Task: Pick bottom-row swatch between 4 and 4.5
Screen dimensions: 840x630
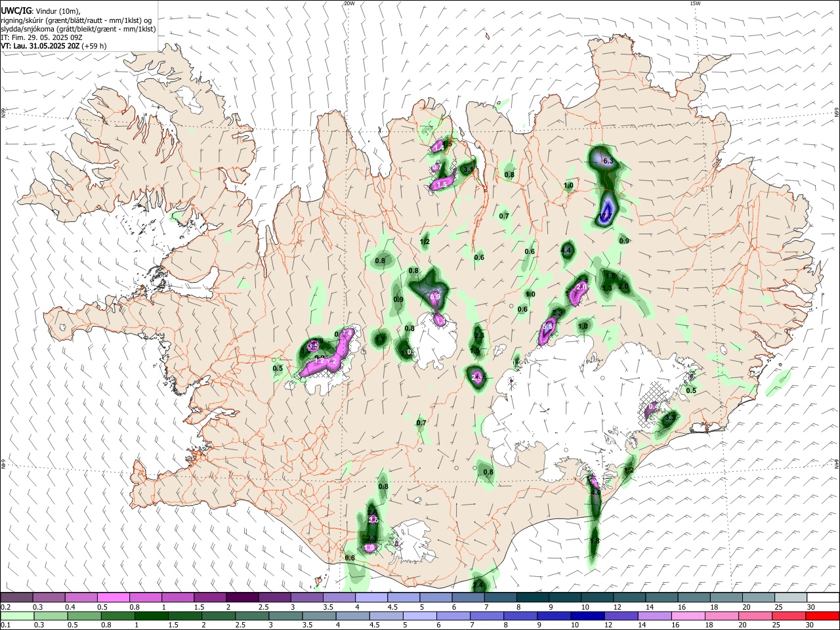Action: pyautogui.click(x=353, y=616)
